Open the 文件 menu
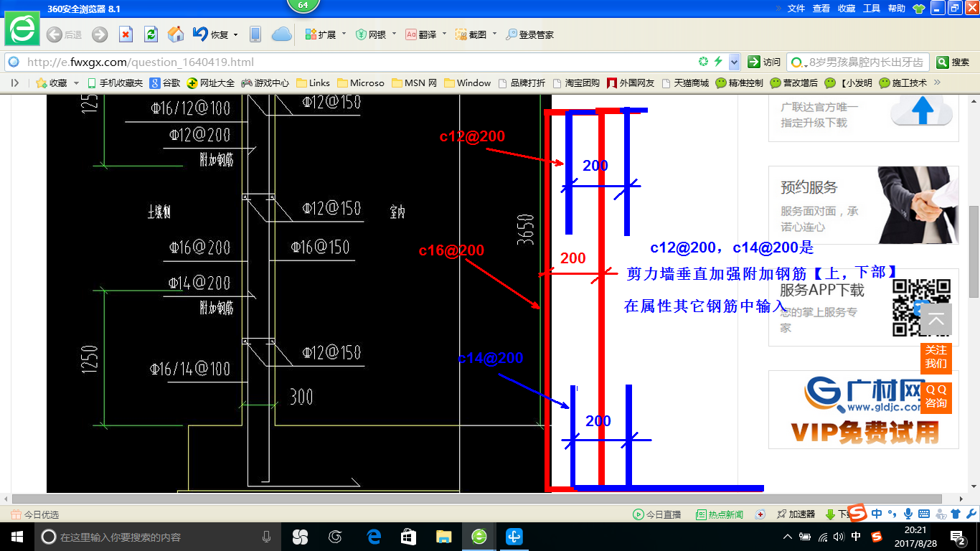The image size is (980, 551). (x=796, y=9)
